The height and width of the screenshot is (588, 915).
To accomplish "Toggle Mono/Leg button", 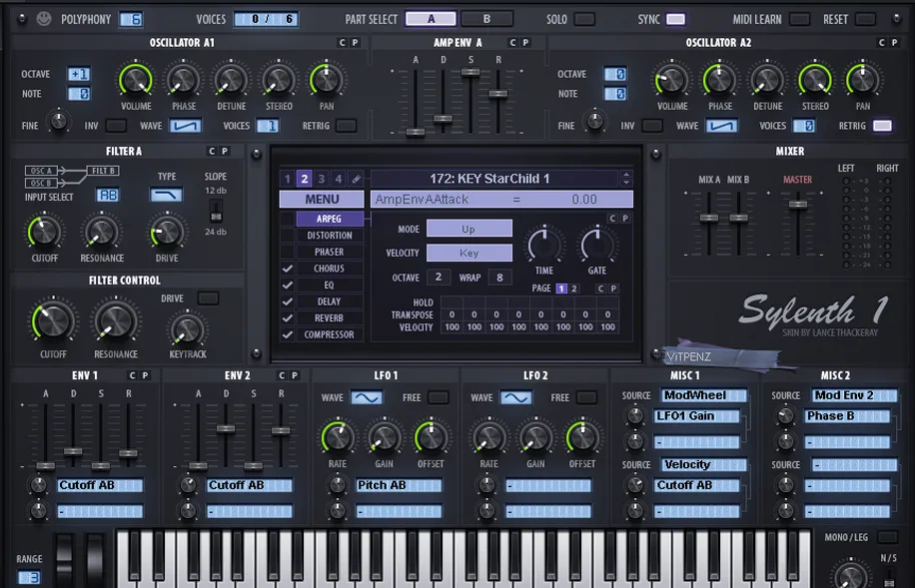I will (x=887, y=537).
